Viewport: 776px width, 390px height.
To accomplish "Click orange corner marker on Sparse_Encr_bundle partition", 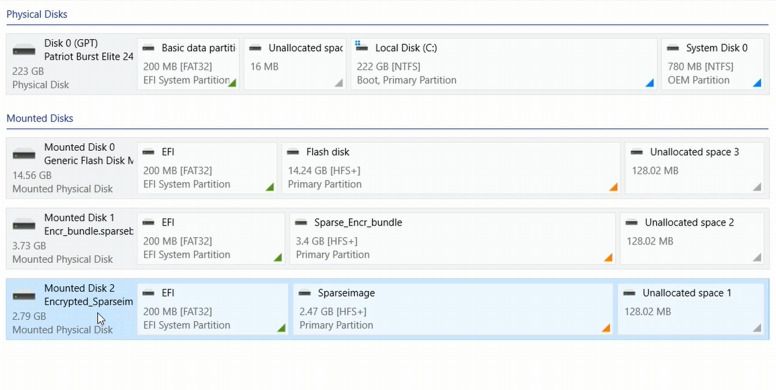I will (609, 258).
